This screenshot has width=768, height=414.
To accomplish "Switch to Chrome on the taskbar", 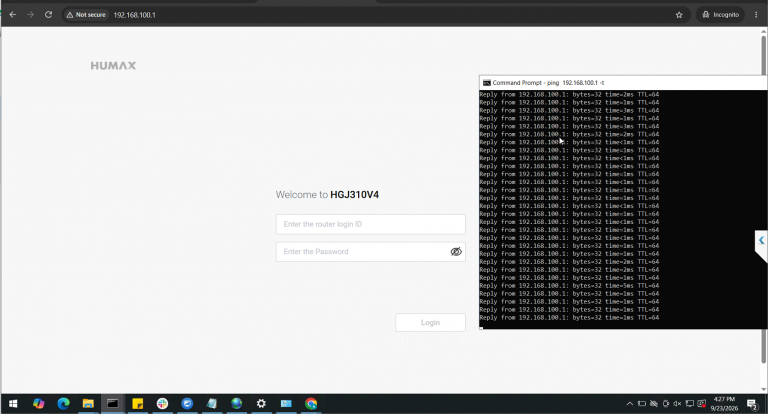I will coord(311,404).
